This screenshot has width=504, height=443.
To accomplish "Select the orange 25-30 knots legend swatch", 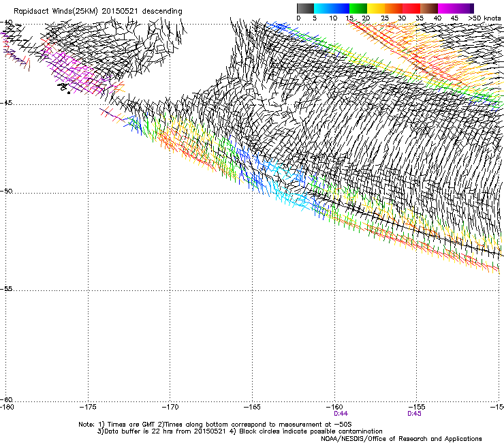I will 394,8.
